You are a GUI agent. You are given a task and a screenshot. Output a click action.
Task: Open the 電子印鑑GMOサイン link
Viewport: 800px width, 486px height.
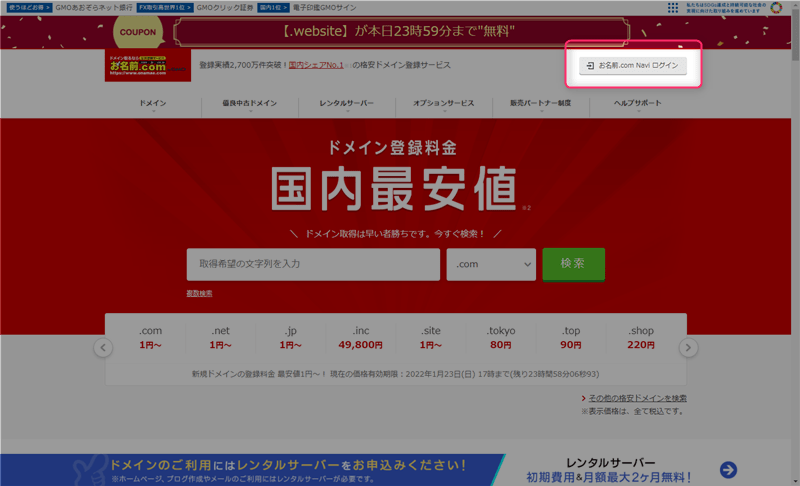324,8
